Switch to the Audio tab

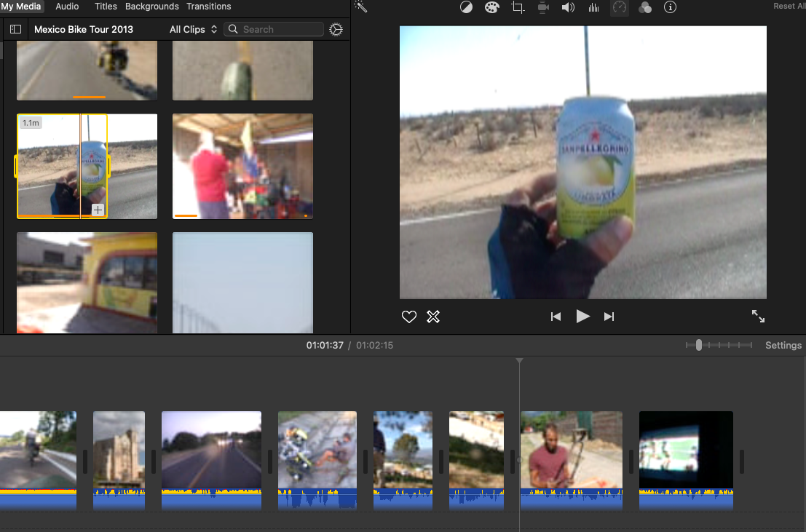click(67, 6)
